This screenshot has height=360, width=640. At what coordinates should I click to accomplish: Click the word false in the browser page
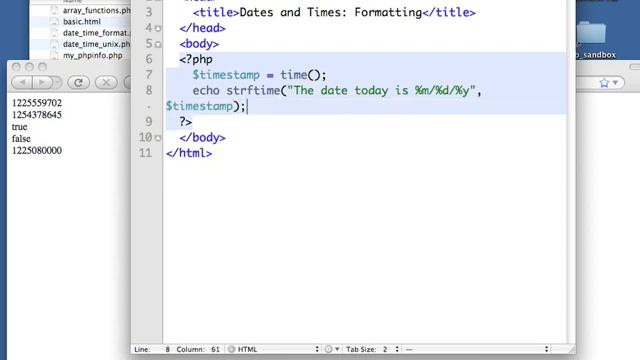[x=21, y=139]
